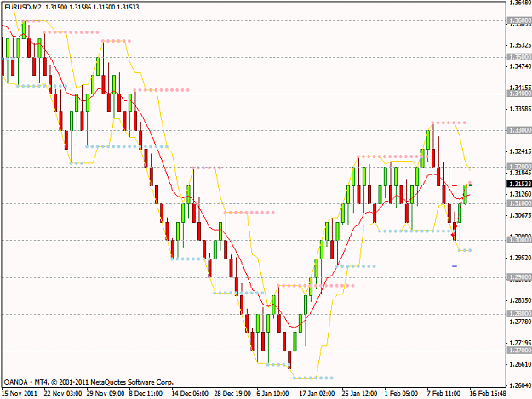Screen dimensions: 532x399
Task: Click the 22 Nov 03:00 time label
Action: [x=63, y=394]
